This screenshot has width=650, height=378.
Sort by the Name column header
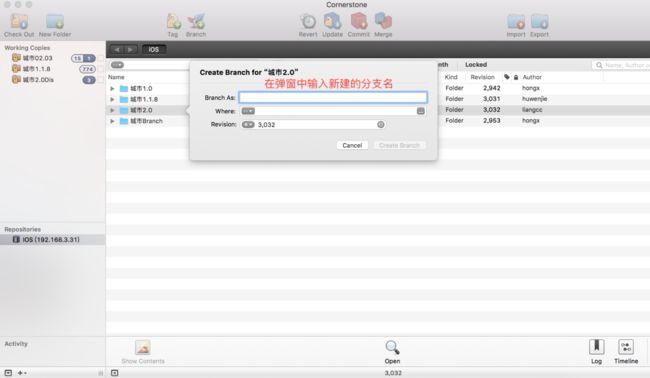tap(116, 77)
